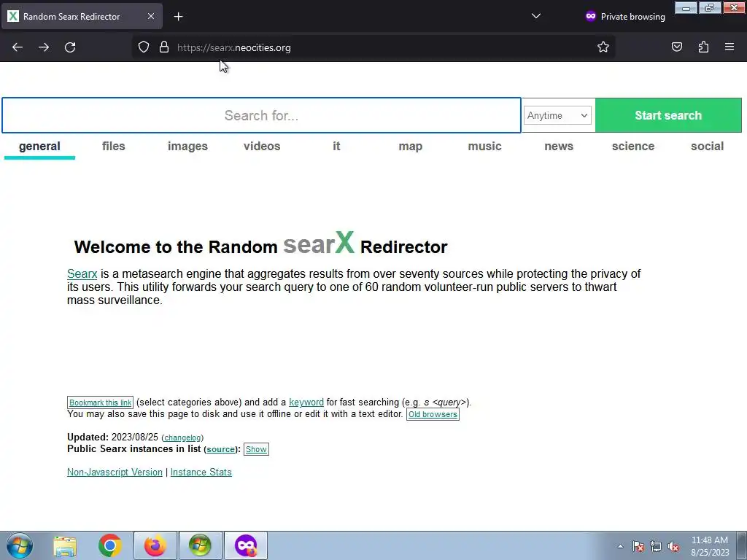The image size is (747, 560).
Task: Select the it category tab
Action: coord(336,146)
